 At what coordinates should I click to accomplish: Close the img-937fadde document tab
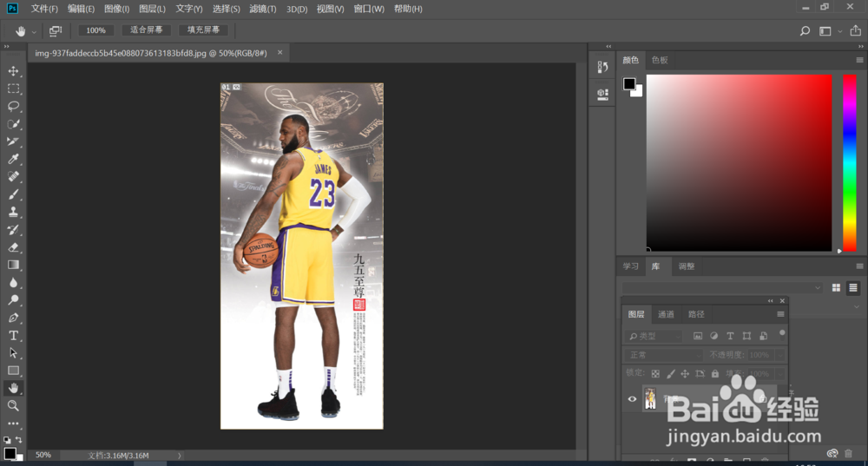click(x=279, y=52)
